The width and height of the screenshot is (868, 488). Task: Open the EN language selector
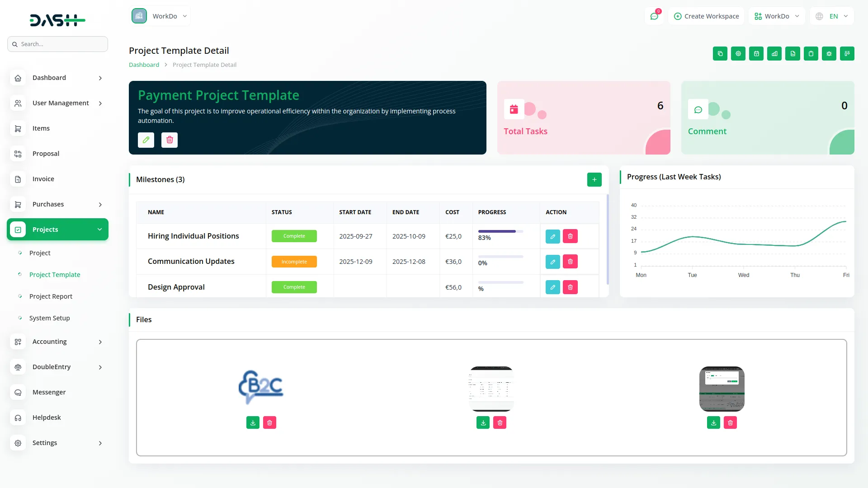[x=832, y=16]
